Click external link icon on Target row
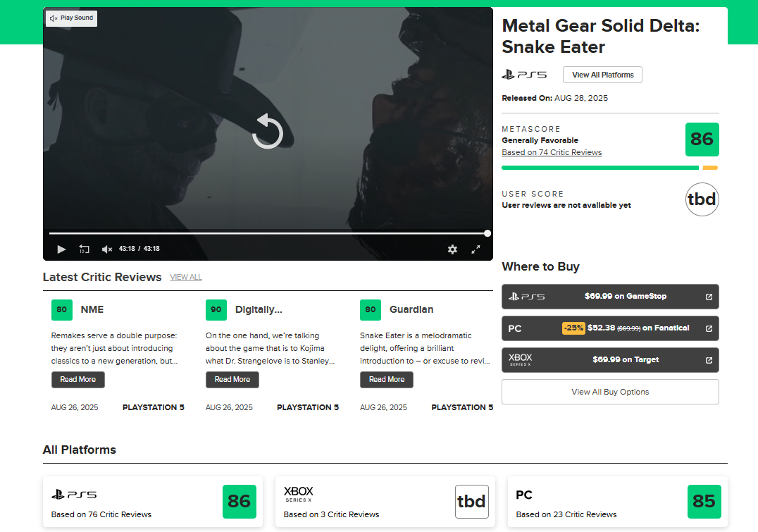The image size is (758, 532). click(709, 360)
